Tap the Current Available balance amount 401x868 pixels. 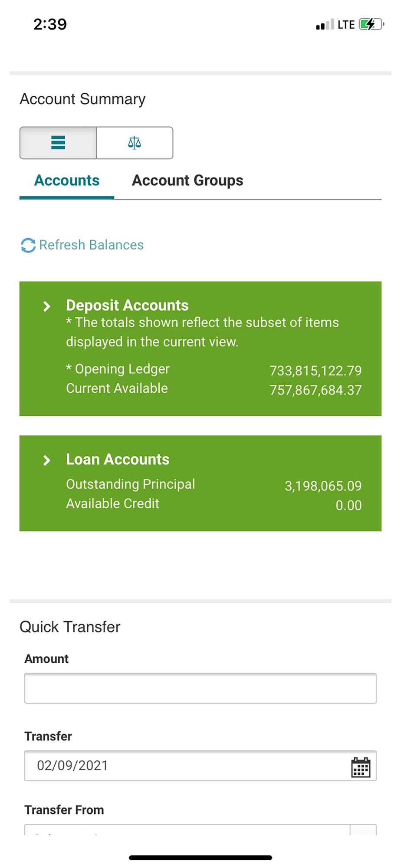(316, 390)
